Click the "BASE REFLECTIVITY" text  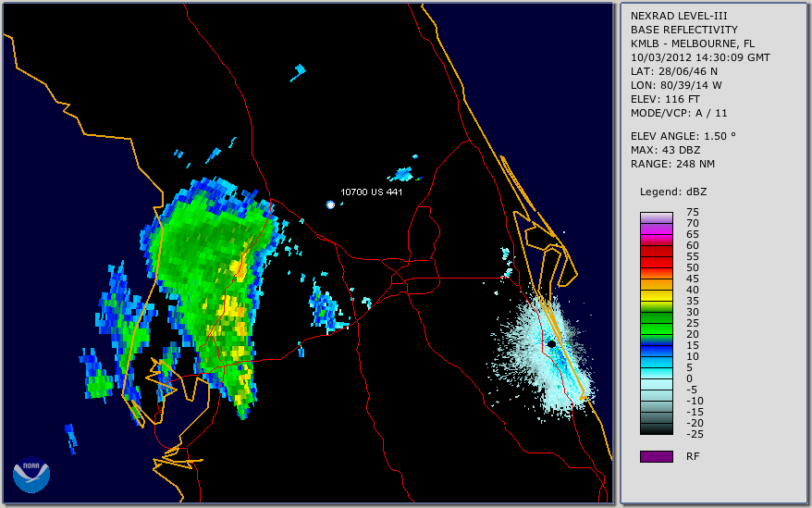coord(683,30)
